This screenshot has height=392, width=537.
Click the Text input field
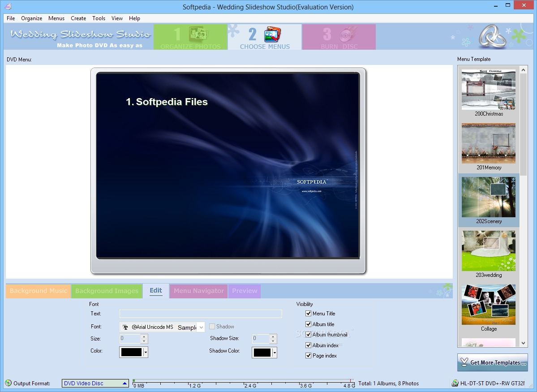coord(201,314)
